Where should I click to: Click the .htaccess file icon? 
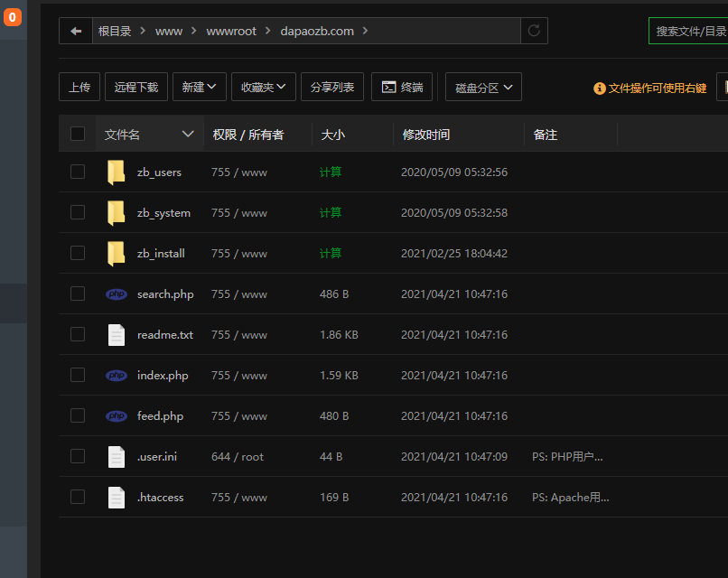pos(117,498)
